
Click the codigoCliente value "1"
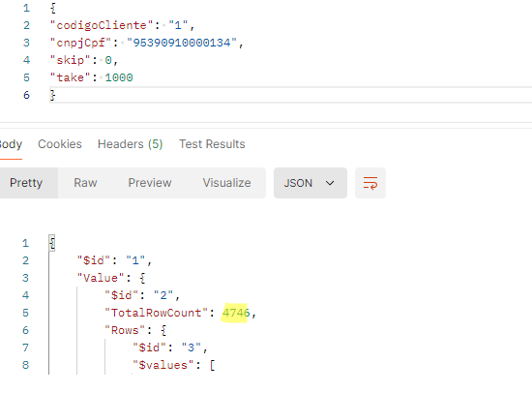178,25
